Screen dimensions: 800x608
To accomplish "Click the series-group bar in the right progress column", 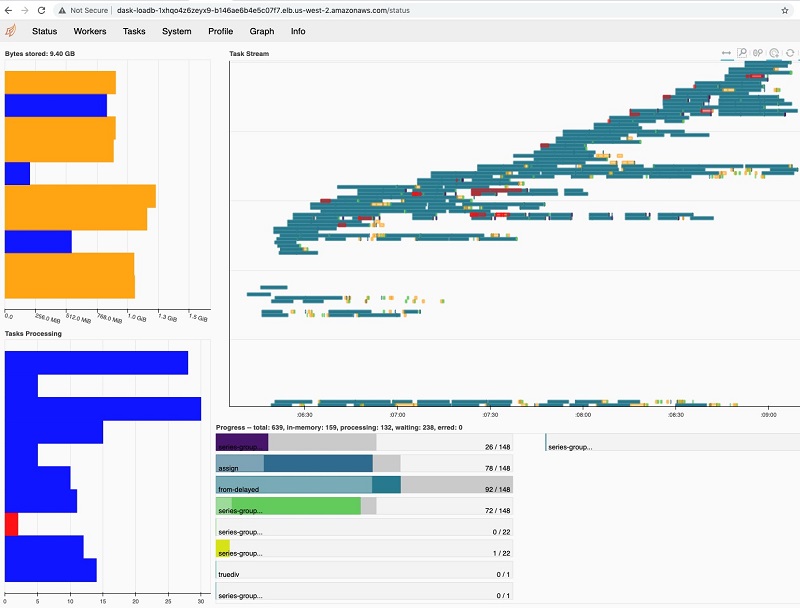I will tap(672, 442).
